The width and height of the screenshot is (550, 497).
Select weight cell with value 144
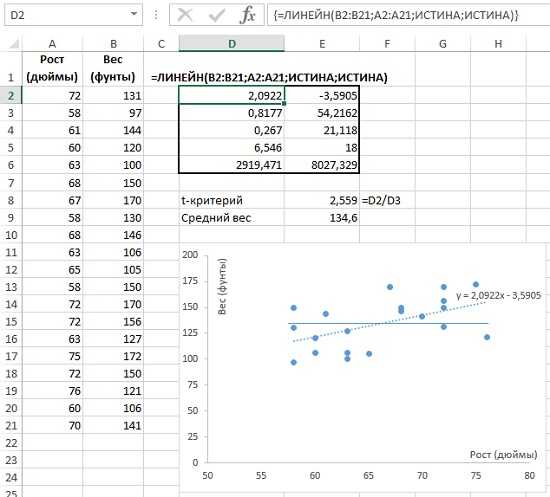coord(113,130)
